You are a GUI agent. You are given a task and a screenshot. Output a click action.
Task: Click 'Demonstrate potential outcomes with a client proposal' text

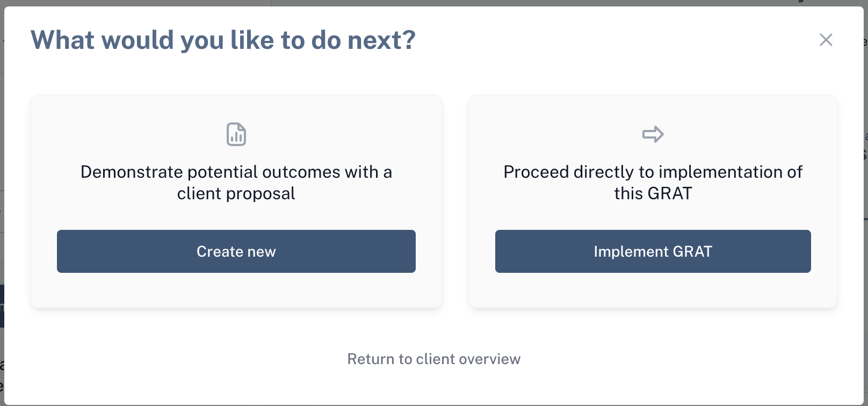pyautogui.click(x=236, y=183)
